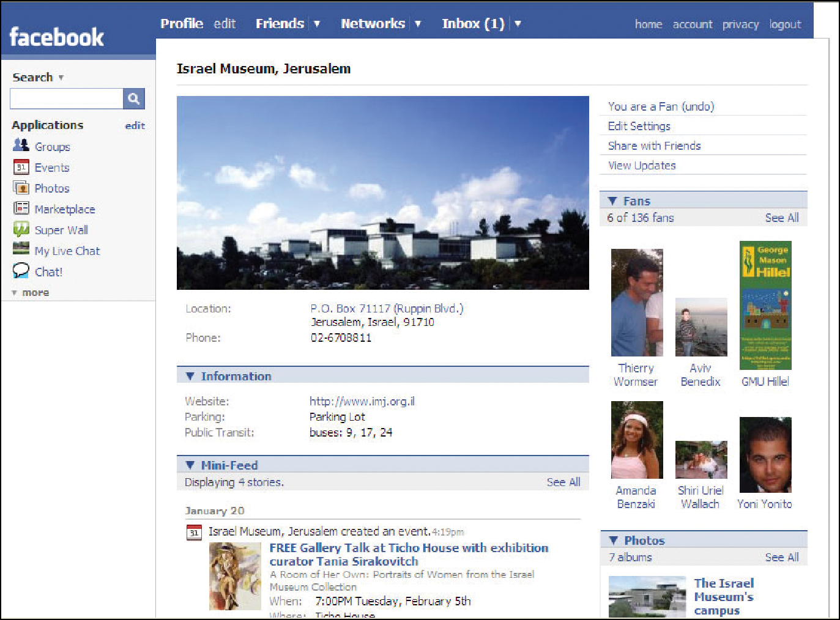Expand more applications in sidebar
This screenshot has height=620, width=840.
tap(31, 293)
